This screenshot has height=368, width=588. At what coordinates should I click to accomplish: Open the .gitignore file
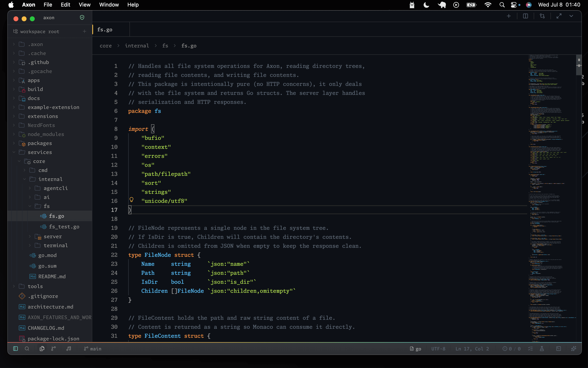point(50,296)
